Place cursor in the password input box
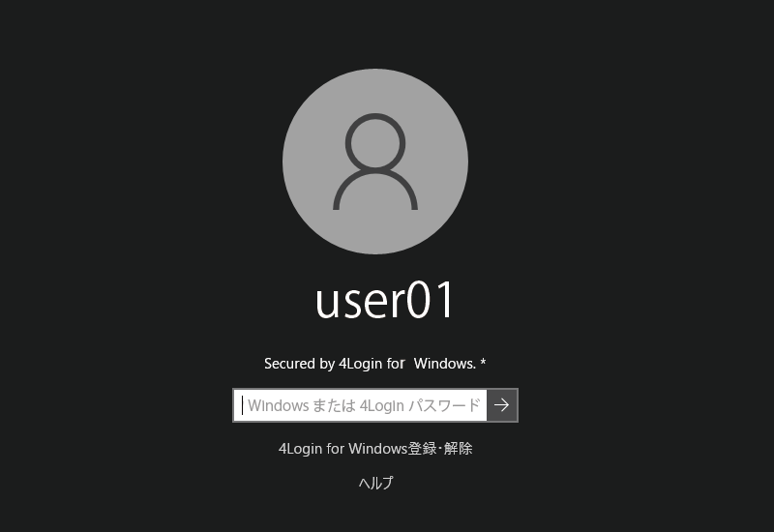774x532 pixels. pos(360,405)
